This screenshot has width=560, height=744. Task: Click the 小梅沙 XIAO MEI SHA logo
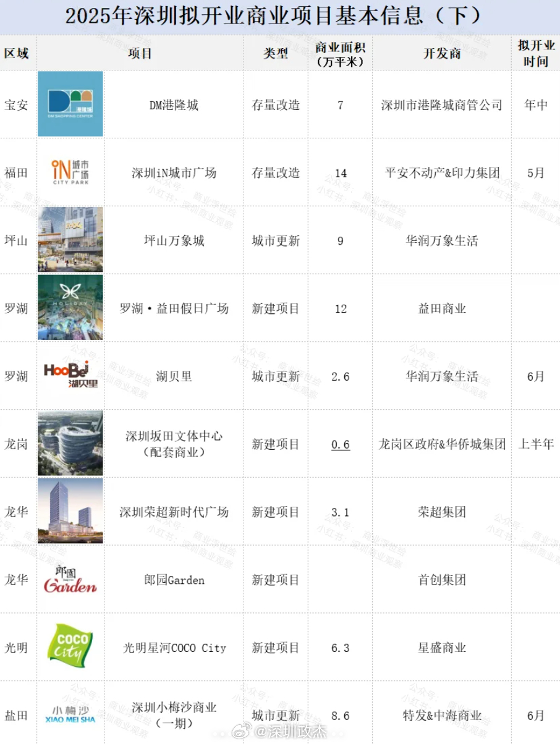click(x=70, y=715)
